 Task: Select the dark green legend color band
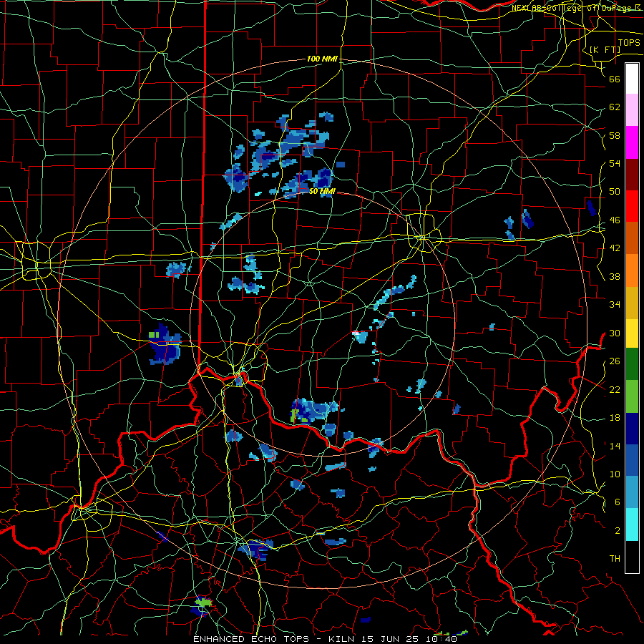pyautogui.click(x=632, y=364)
